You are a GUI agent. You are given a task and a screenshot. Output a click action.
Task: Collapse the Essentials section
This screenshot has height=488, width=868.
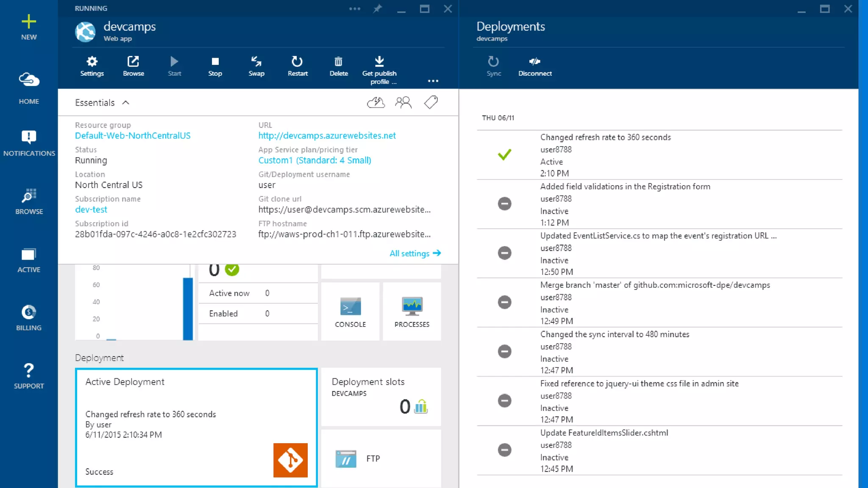(125, 103)
